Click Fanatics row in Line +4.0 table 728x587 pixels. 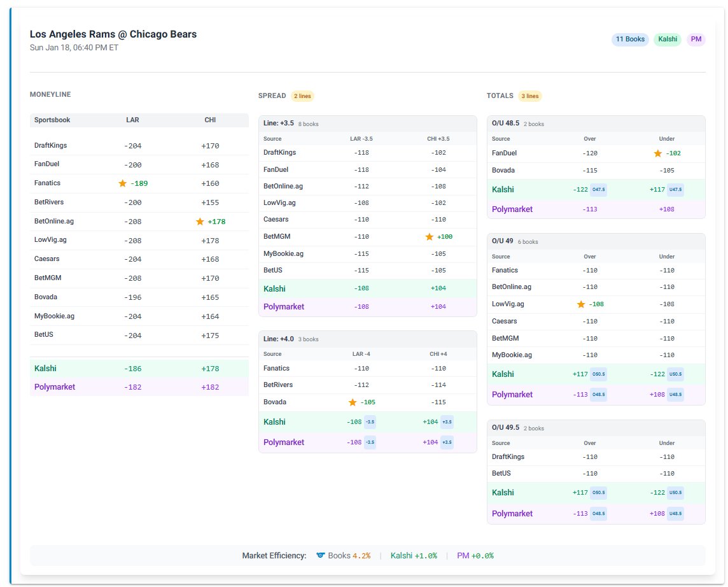click(x=368, y=368)
